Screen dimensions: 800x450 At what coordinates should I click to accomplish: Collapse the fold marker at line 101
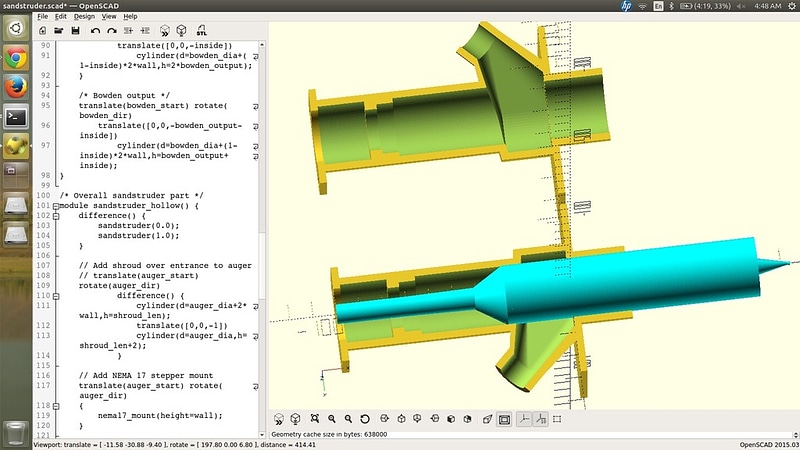click(56, 206)
